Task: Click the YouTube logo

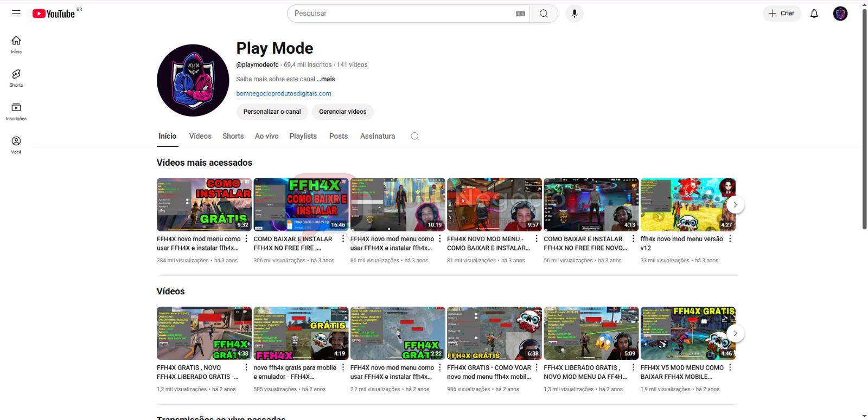Action: tap(54, 14)
